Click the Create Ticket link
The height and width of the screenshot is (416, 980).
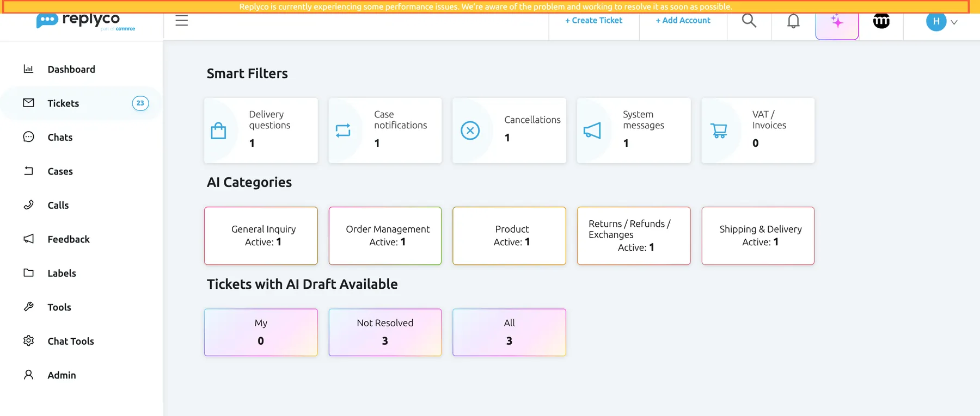point(593,20)
